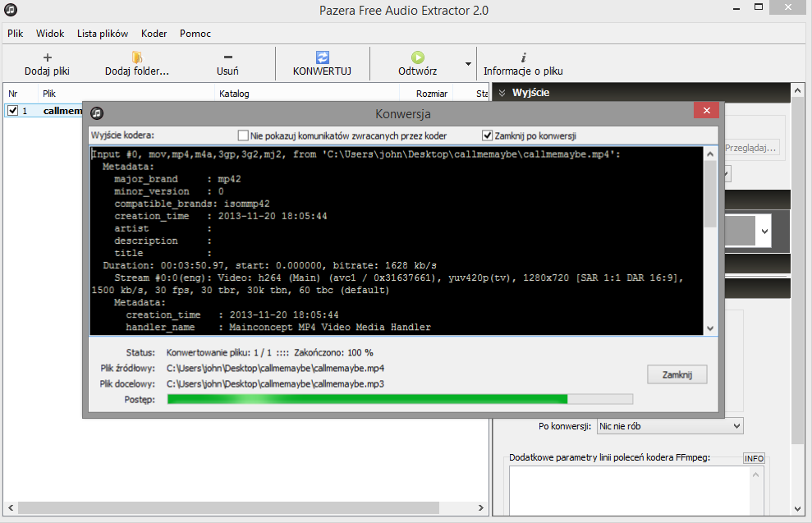
Task: Click the Duration line in encoder output
Action: (269, 266)
